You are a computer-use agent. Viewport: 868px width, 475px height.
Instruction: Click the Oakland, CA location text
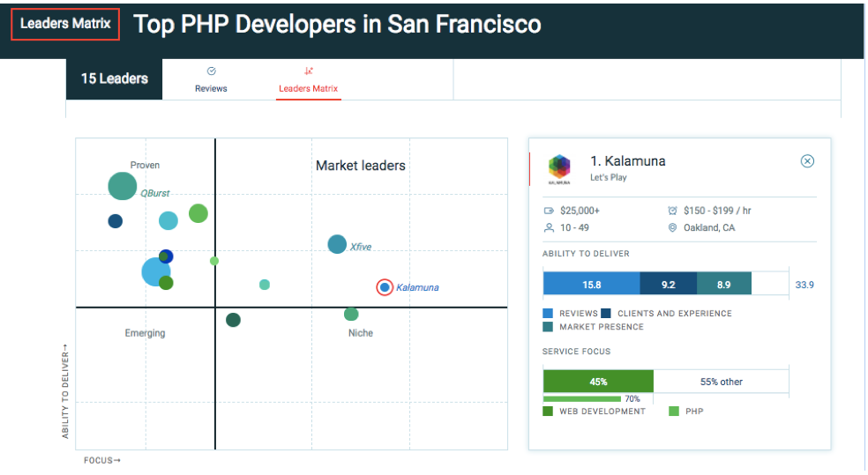click(x=709, y=228)
